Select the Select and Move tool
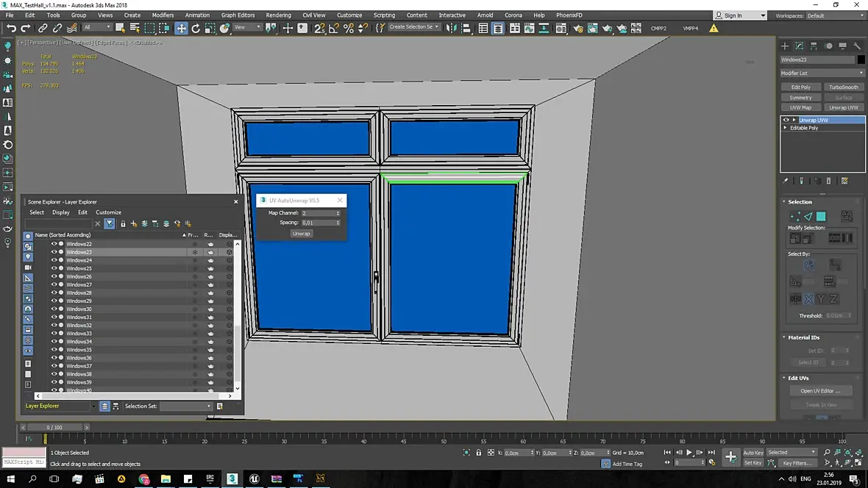This screenshot has width=868, height=488. coord(181,28)
